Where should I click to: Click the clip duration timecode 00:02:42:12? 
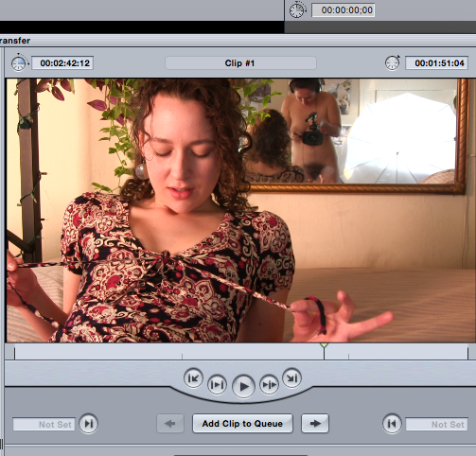pyautogui.click(x=62, y=63)
